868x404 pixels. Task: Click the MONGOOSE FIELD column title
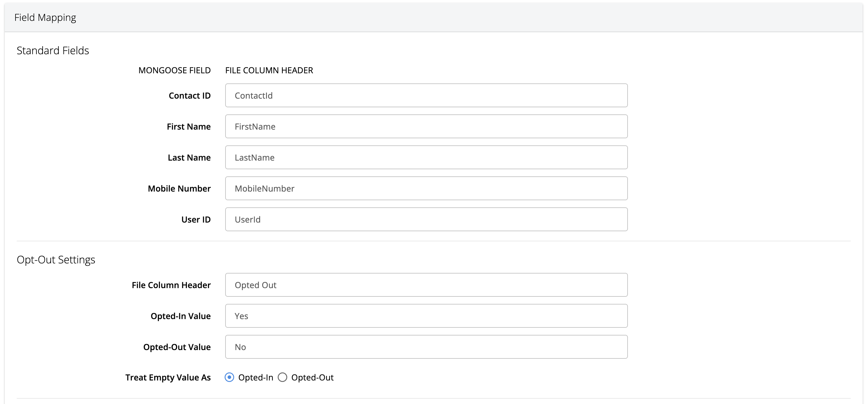[174, 70]
